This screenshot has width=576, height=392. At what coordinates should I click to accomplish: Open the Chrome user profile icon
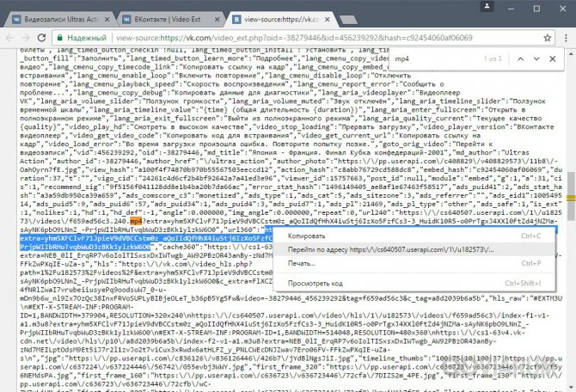pos(487,6)
